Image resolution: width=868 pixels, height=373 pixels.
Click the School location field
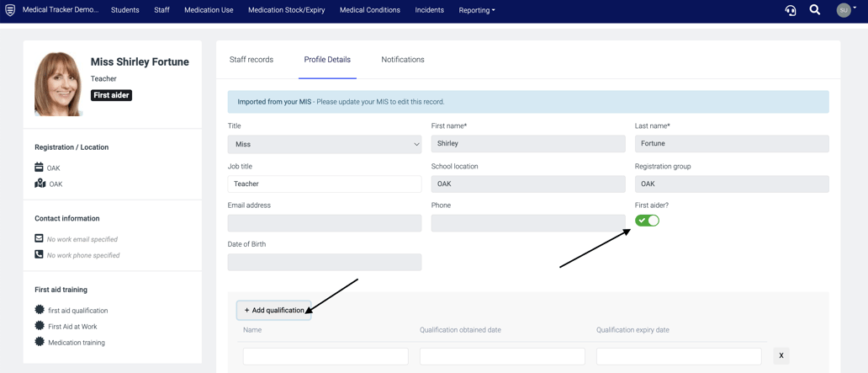(x=528, y=184)
